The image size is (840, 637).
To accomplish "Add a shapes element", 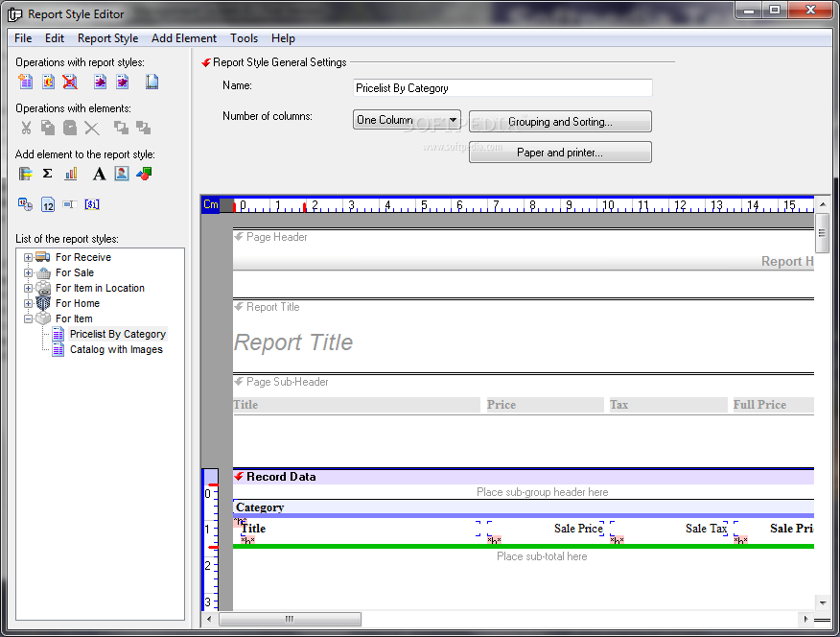I will click(x=144, y=174).
